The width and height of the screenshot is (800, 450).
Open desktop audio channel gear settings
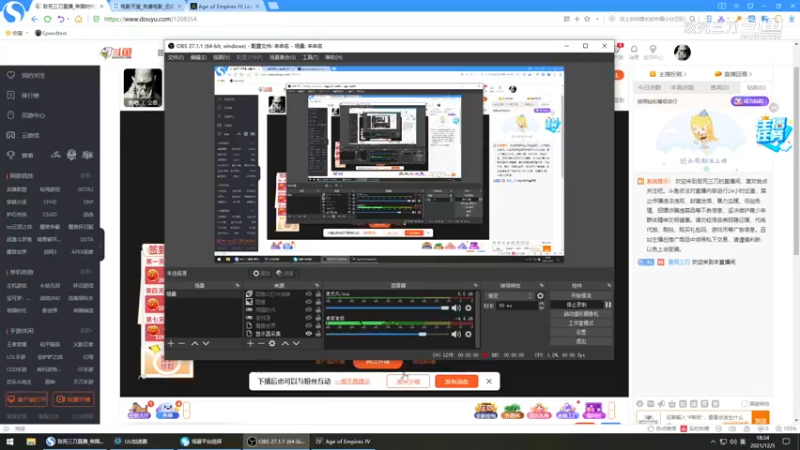(468, 334)
